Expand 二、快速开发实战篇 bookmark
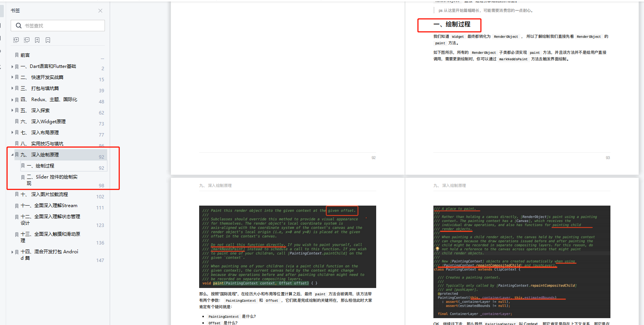Screen dimensions: 644x325 pos(12,77)
